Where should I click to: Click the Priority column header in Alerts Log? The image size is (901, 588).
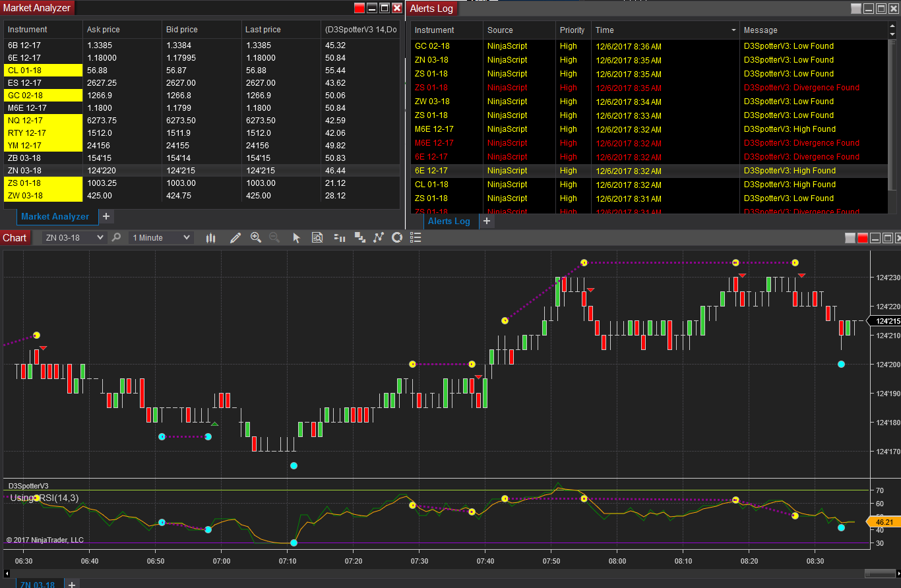(573, 30)
